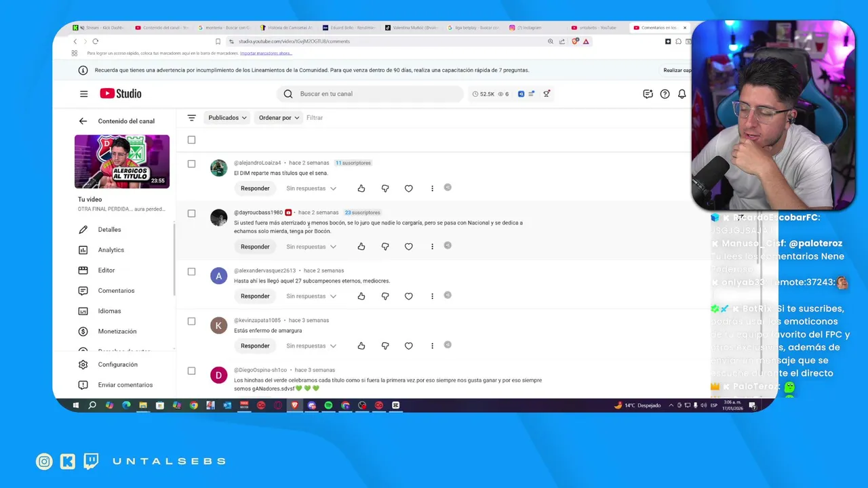The height and width of the screenshot is (488, 868).
Task: Check the box for @DiegoOspina-sh1co comment
Action: tap(191, 371)
